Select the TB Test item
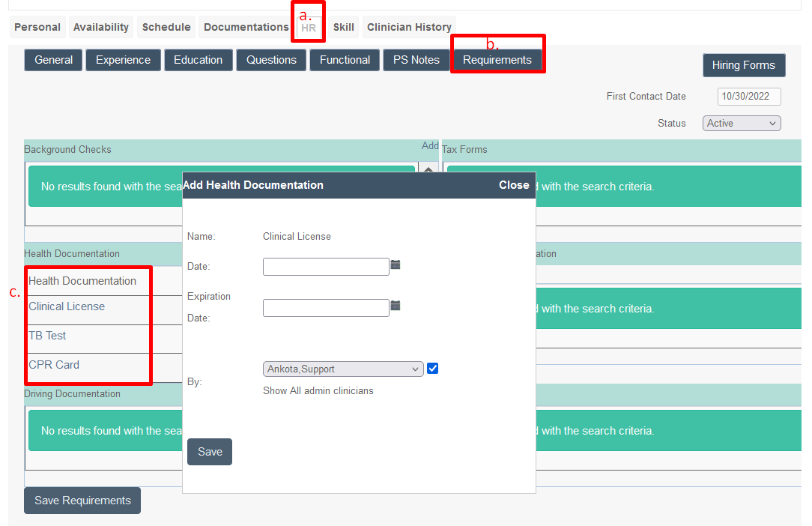 (x=47, y=336)
